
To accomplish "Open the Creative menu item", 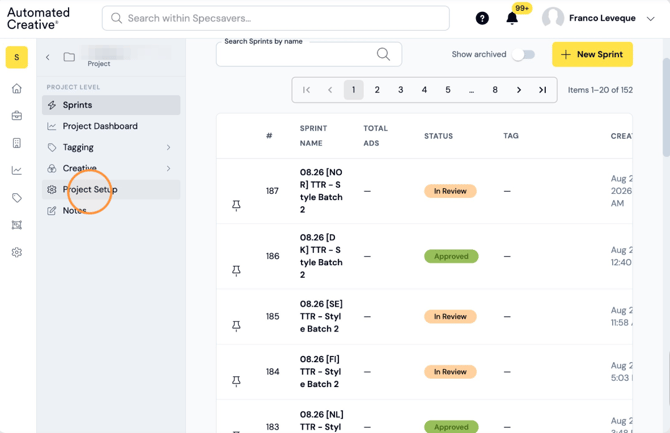I will 111,168.
